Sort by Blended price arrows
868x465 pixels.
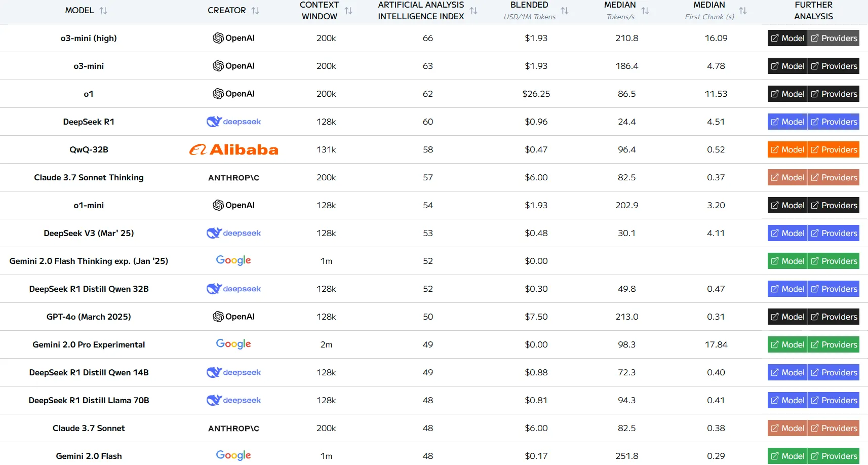pos(565,11)
